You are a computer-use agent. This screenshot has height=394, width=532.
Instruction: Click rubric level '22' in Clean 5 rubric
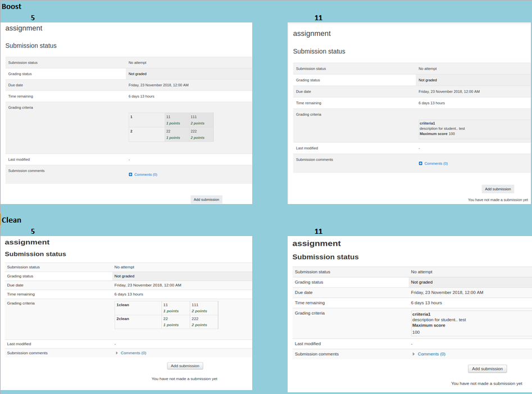point(175,322)
